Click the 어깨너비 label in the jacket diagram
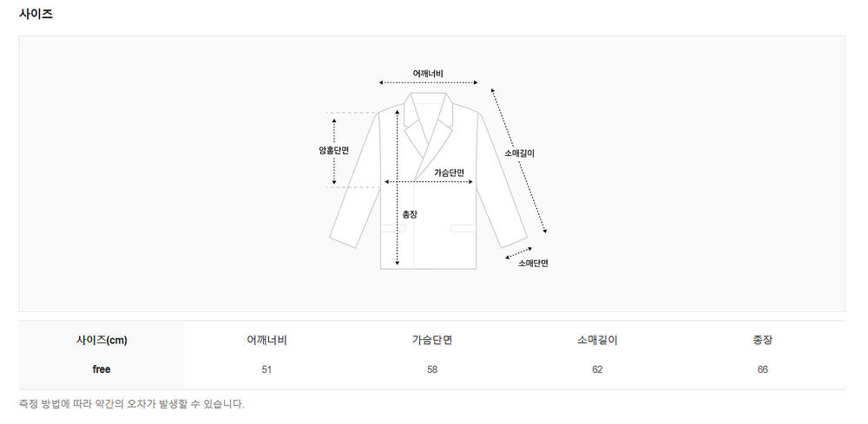The height and width of the screenshot is (424, 868). click(429, 73)
